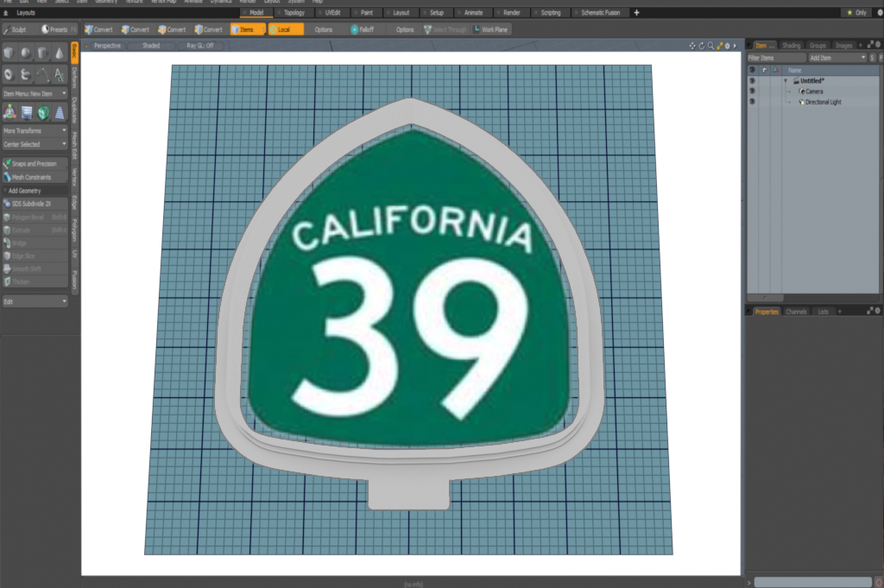Select the cylinder primitive tool

tap(43, 53)
